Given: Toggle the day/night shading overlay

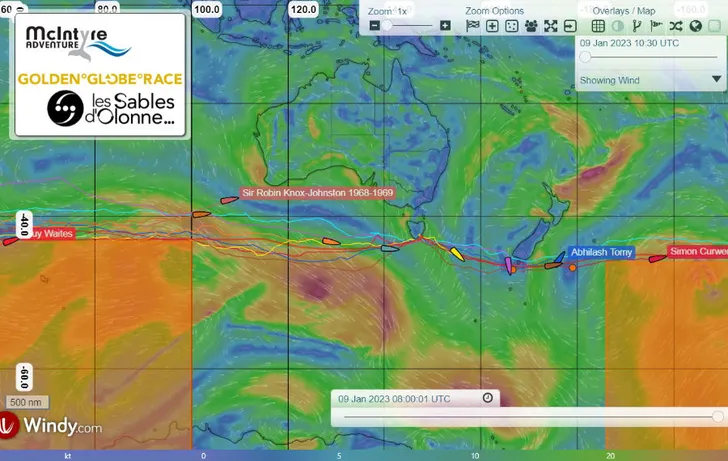Looking at the screenshot, I should click(x=617, y=25).
